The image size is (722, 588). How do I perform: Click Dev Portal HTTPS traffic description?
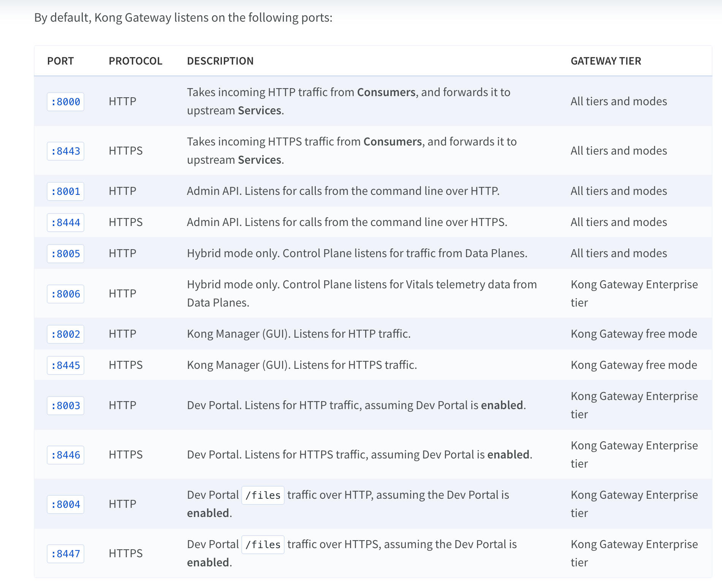coord(359,455)
